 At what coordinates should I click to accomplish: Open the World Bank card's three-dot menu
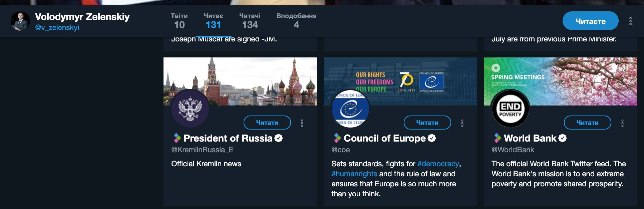tap(622, 123)
